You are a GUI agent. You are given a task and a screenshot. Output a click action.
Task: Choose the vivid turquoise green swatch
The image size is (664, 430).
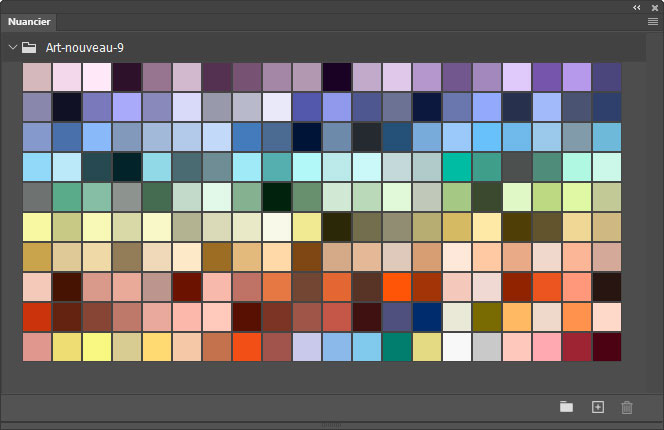point(457,167)
